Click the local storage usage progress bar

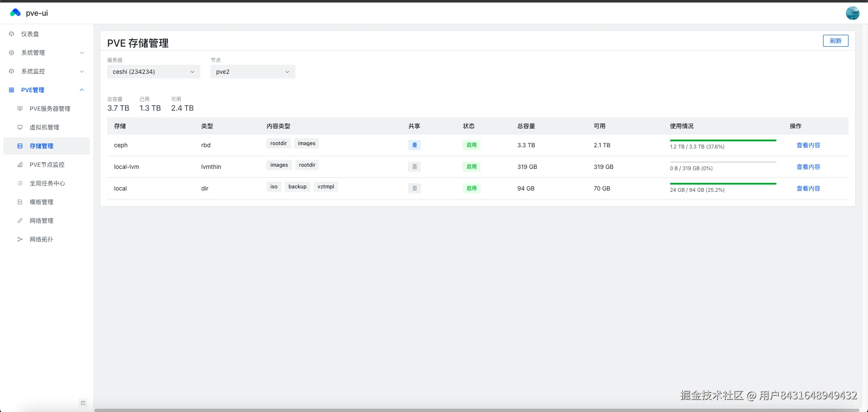[723, 184]
